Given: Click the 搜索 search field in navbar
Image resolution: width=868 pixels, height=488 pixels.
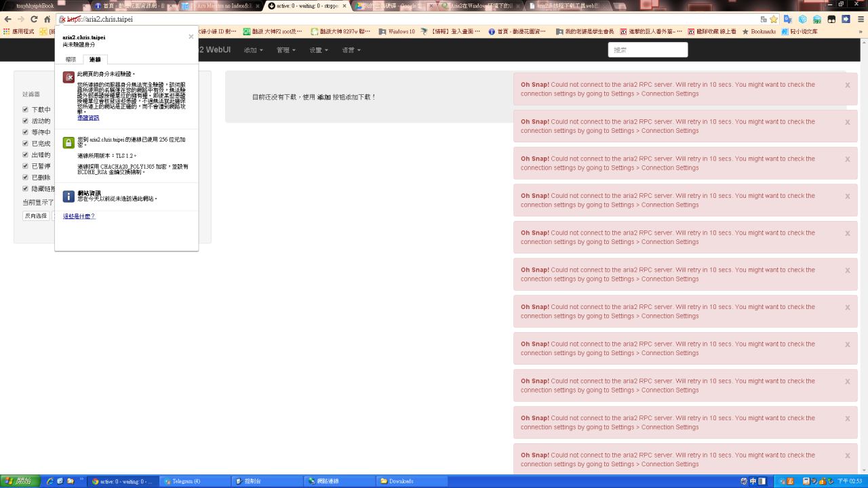Looking at the screenshot, I should tap(648, 50).
